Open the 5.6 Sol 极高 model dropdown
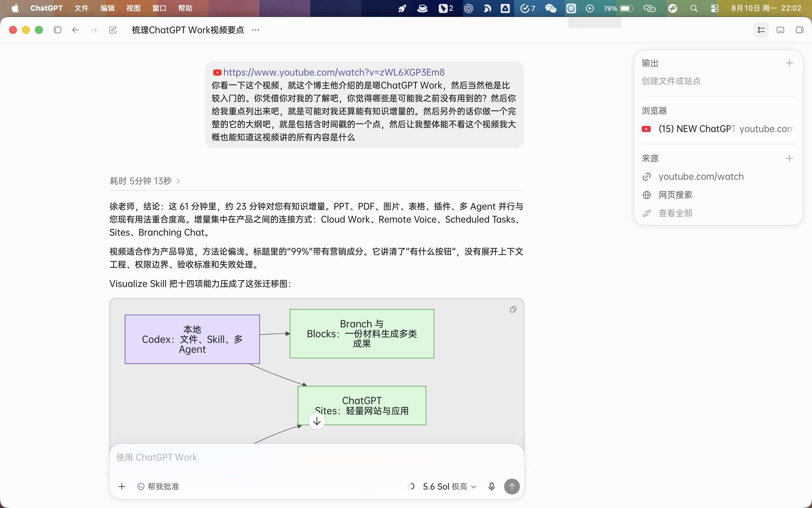Screen dimensions: 812x508 [449, 486]
